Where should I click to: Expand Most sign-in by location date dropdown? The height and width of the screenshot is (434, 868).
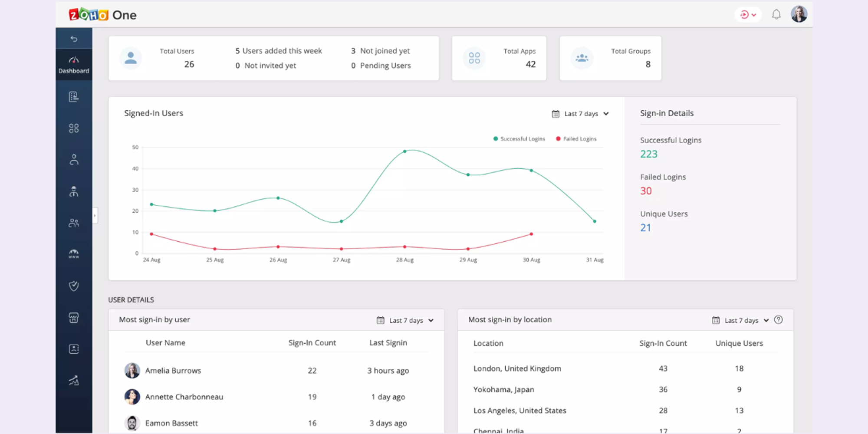point(740,320)
